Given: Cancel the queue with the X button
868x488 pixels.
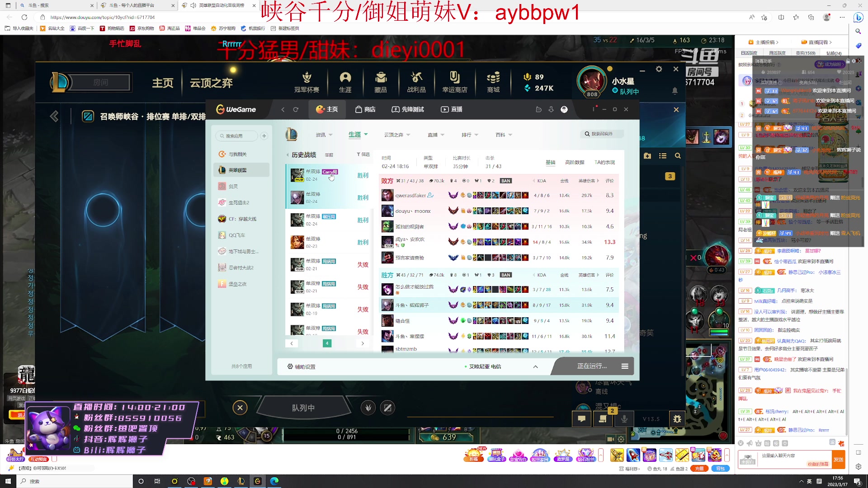Looking at the screenshot, I should tap(240, 408).
